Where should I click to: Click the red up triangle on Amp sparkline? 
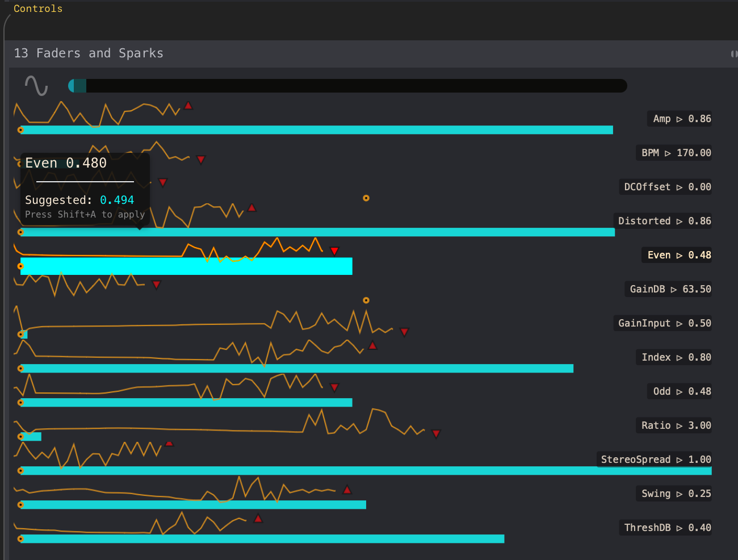(x=188, y=106)
